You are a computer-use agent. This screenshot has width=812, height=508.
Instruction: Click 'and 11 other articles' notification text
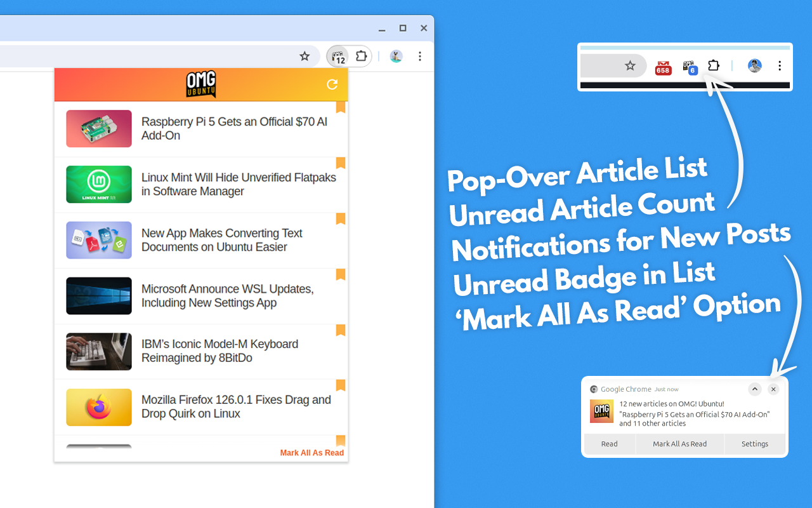point(653,424)
